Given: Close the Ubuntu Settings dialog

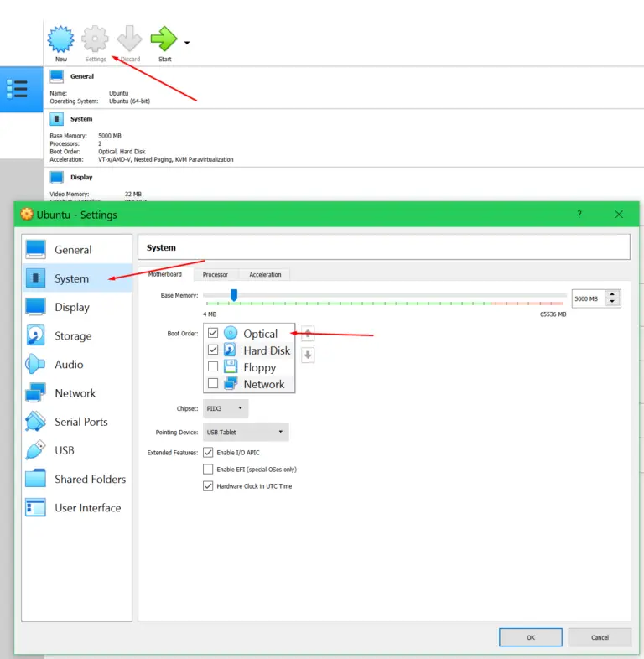Looking at the screenshot, I should (x=619, y=215).
